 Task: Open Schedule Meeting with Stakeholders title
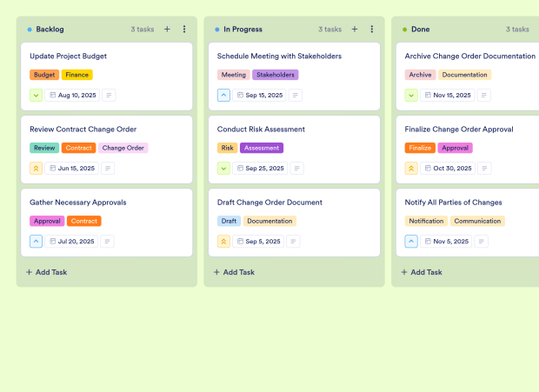pos(279,56)
